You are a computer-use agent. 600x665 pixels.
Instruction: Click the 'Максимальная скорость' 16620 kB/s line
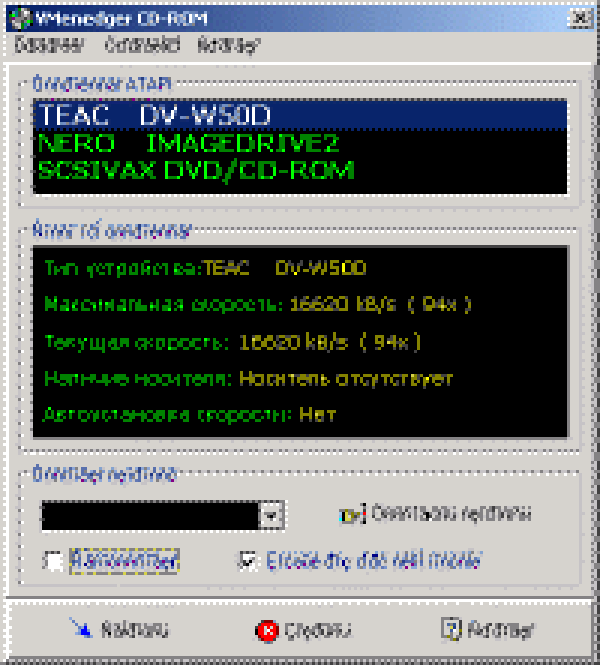[258, 305]
